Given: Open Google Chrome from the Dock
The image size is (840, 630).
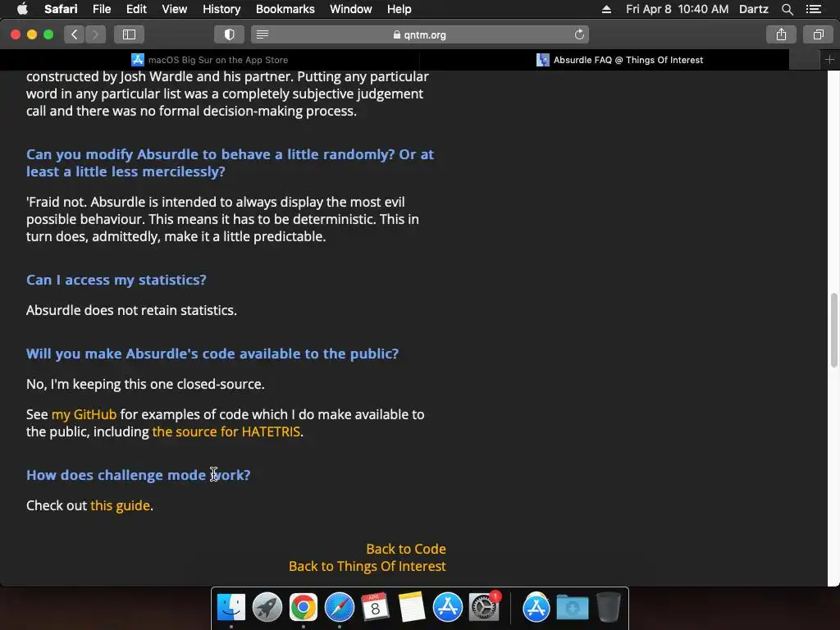Looking at the screenshot, I should point(304,608).
